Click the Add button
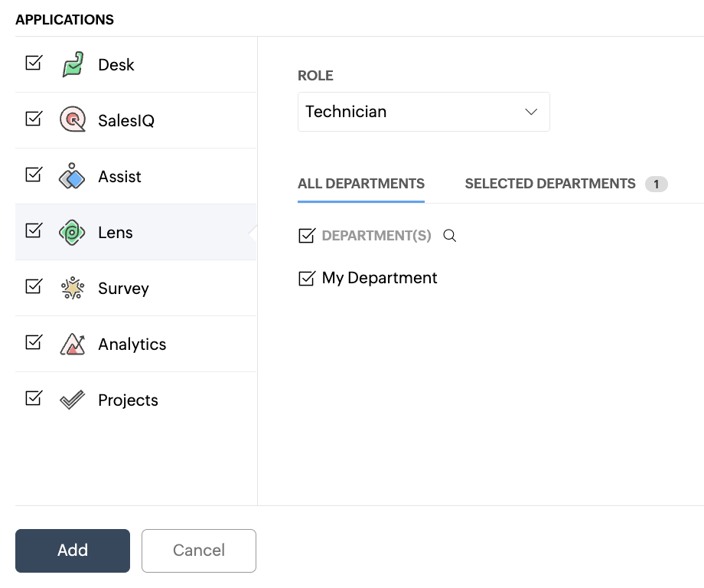The width and height of the screenshot is (704, 588). click(73, 550)
